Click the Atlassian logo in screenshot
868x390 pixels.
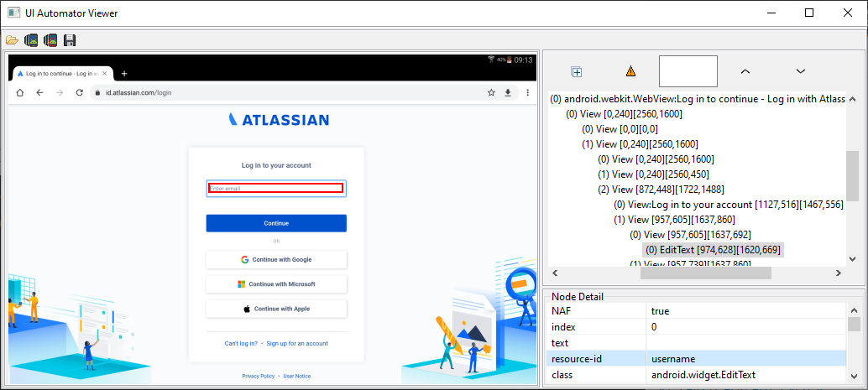point(279,119)
